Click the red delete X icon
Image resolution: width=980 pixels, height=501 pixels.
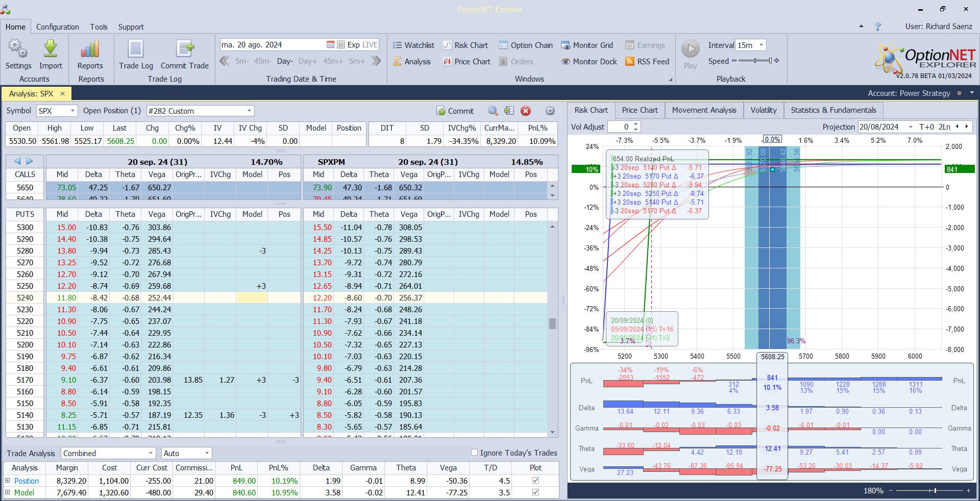(x=526, y=111)
